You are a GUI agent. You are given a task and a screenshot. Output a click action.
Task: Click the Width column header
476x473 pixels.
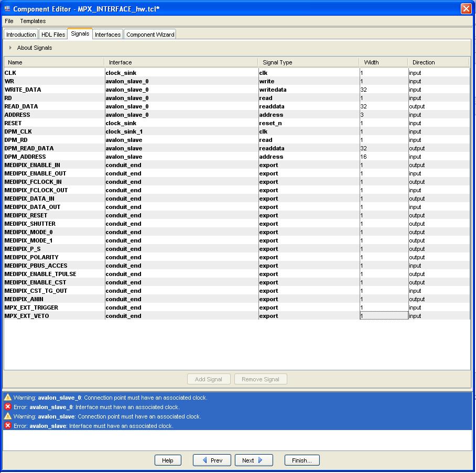(x=384, y=62)
